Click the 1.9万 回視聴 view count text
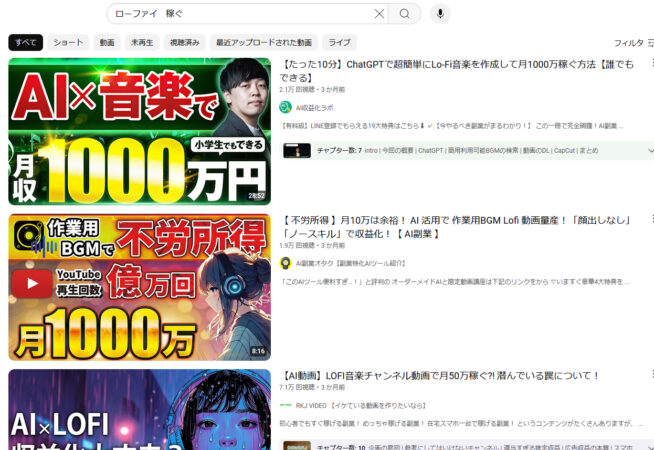This screenshot has height=450, width=654. 296,245
